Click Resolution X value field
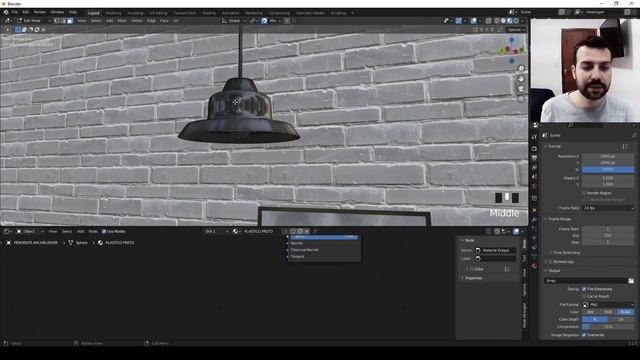The height and width of the screenshot is (360, 640). [x=608, y=156]
